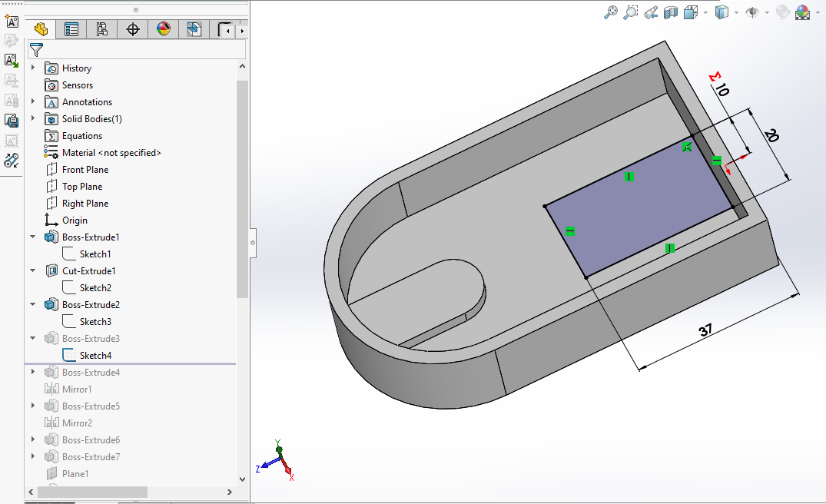Open the Hide/Show Items eye dropdown
Image resolution: width=826 pixels, height=504 pixels.
pos(767,12)
